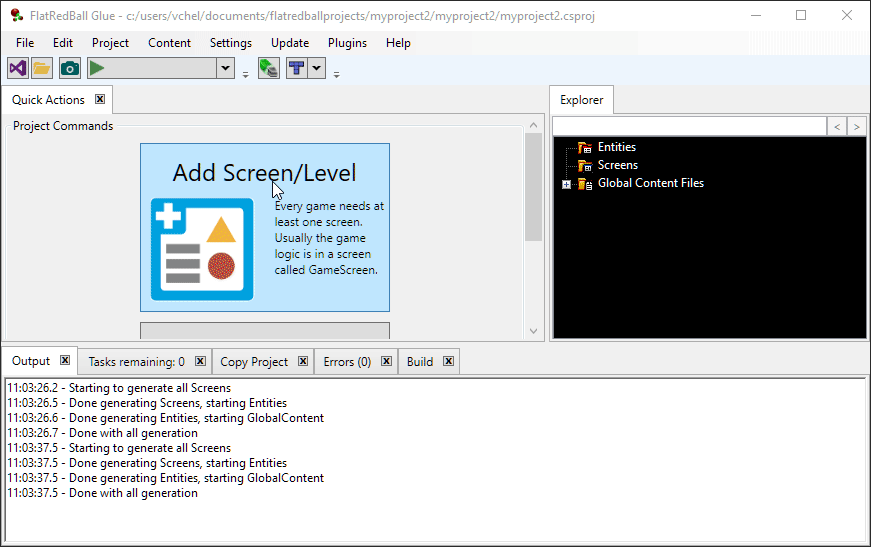Click the open folder toolbar icon
The height and width of the screenshot is (547, 871).
coord(42,68)
